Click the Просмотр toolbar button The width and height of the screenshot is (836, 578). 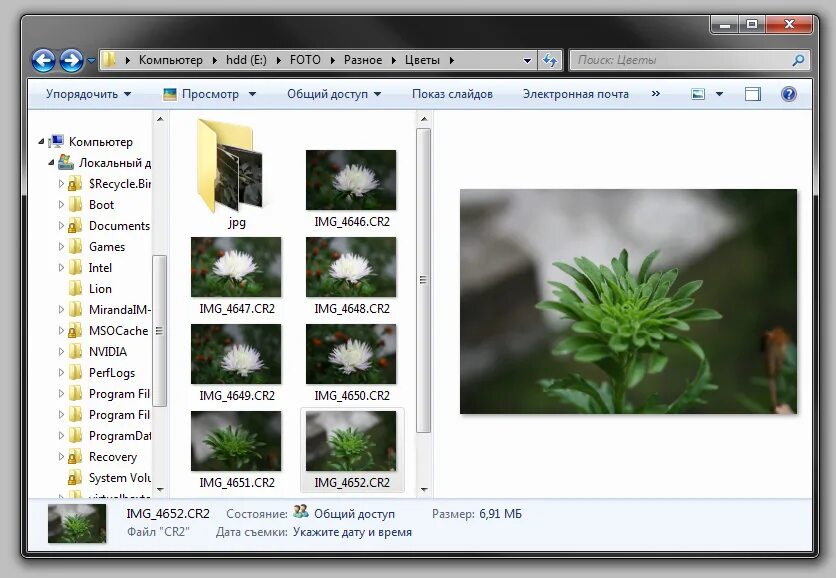click(x=201, y=94)
